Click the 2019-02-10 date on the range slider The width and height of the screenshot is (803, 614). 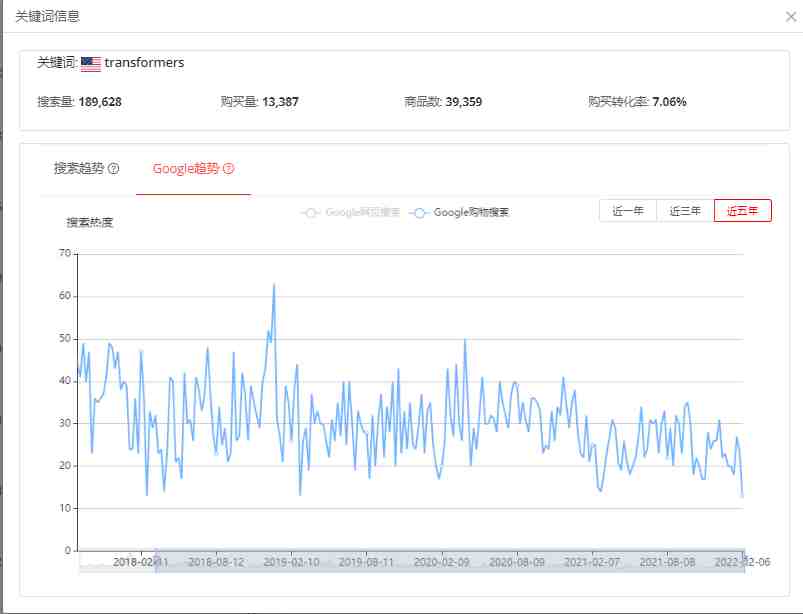click(291, 562)
